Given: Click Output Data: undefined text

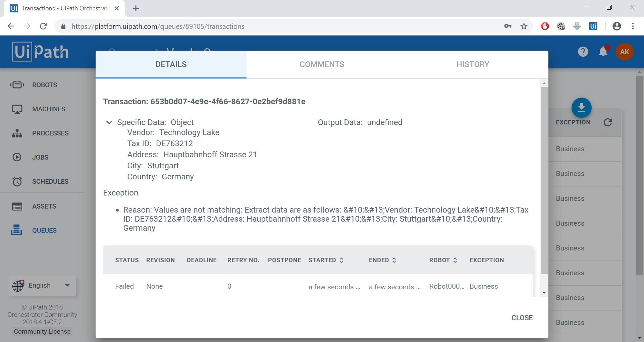Looking at the screenshot, I should click(x=360, y=122).
